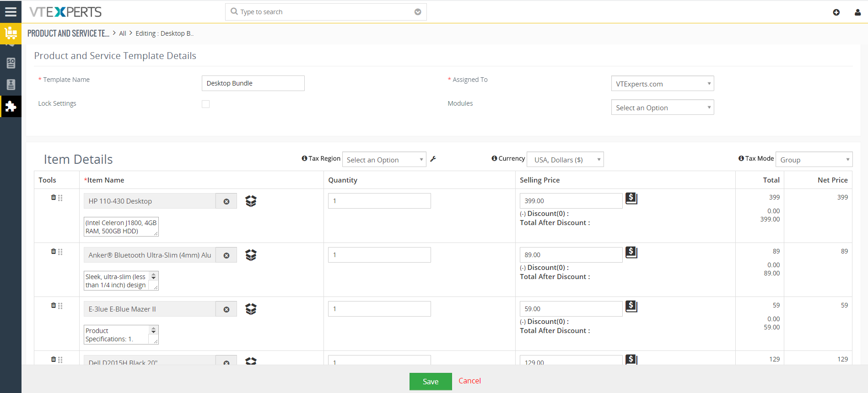
Task: Click the Tax Mode info icon
Action: [x=741, y=158]
